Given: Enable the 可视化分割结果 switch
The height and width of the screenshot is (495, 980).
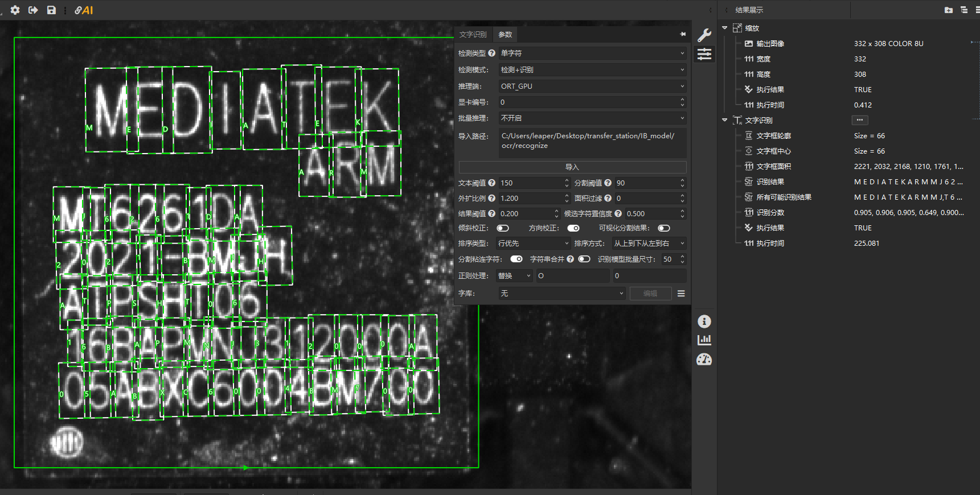Looking at the screenshot, I should point(664,228).
